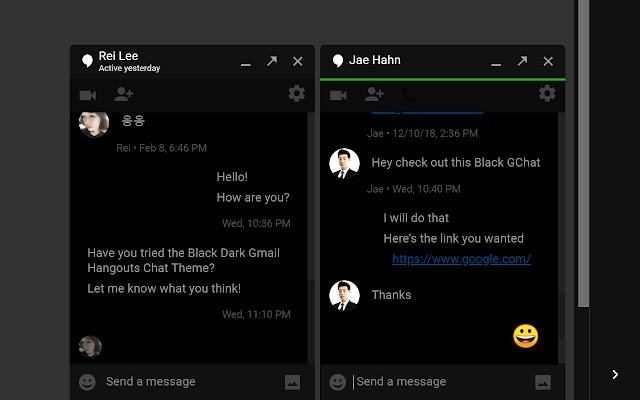Click 'Active yesterday' status text

pos(129,68)
